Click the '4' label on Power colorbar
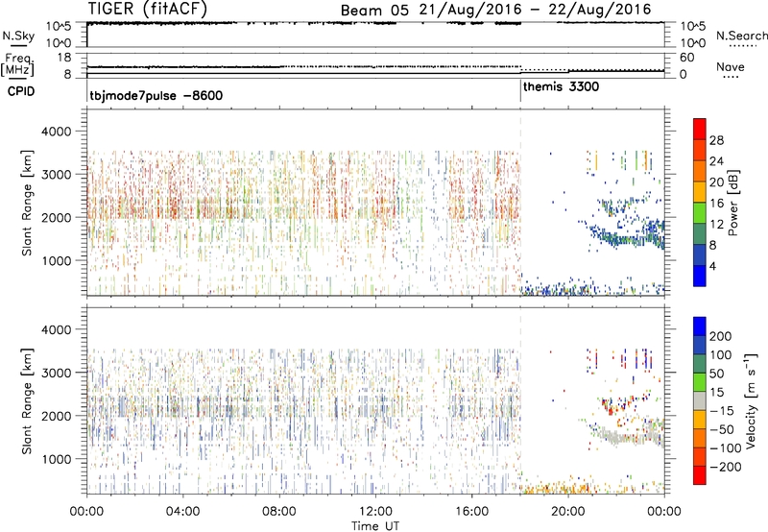This screenshot has height=532, width=768. pos(712,266)
